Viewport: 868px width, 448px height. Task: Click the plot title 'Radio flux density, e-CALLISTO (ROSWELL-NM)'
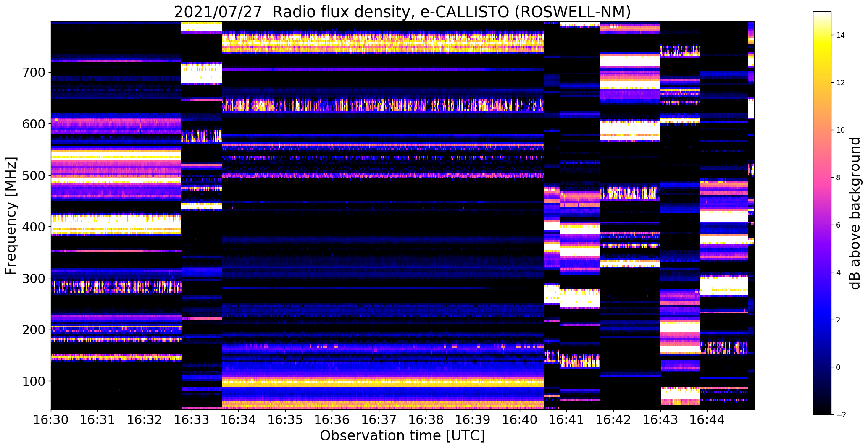click(x=452, y=12)
